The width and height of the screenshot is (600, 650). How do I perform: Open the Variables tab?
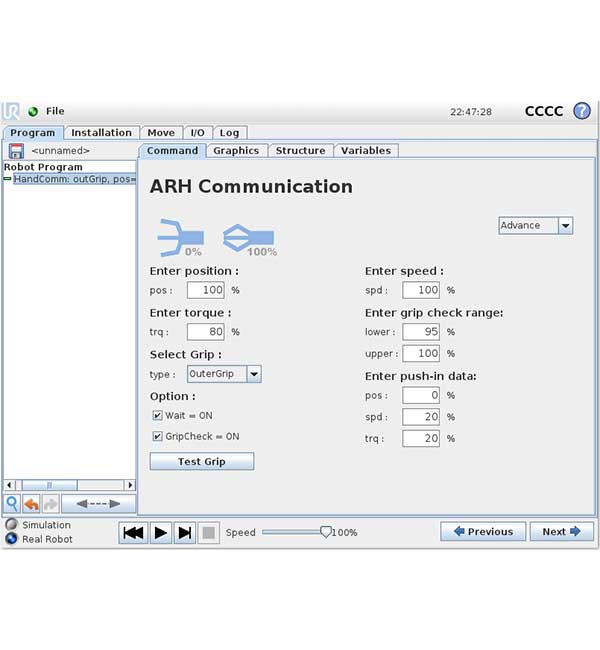pos(366,150)
